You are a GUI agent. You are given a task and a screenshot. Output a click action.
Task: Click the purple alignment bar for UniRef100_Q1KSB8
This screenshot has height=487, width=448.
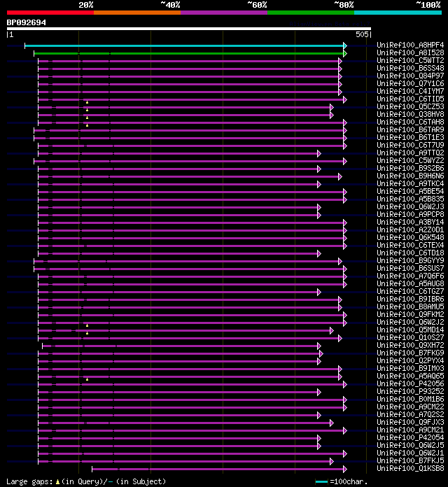(x=218, y=470)
